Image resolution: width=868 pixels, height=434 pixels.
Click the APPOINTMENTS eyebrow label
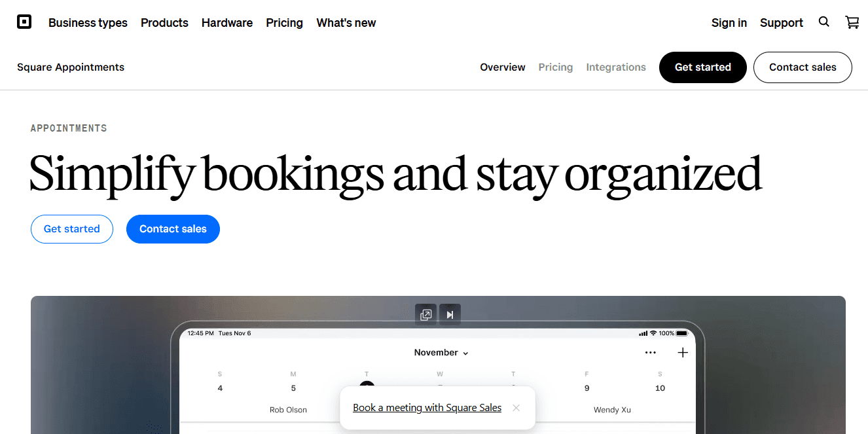tap(69, 128)
